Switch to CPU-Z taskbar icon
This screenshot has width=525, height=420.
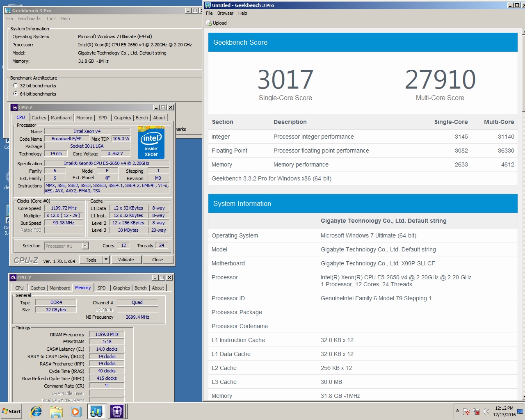coord(116,411)
